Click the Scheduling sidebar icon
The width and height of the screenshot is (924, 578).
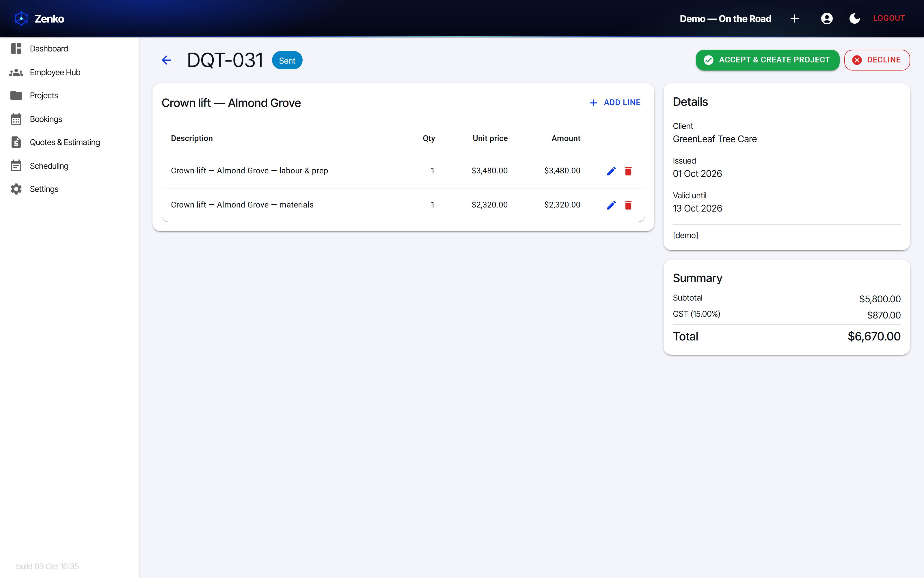coord(16,166)
